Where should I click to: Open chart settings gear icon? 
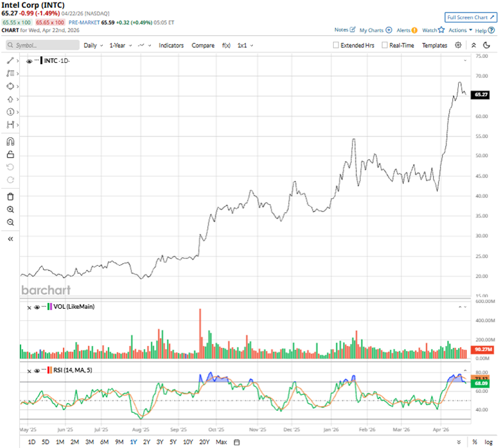coord(458,45)
